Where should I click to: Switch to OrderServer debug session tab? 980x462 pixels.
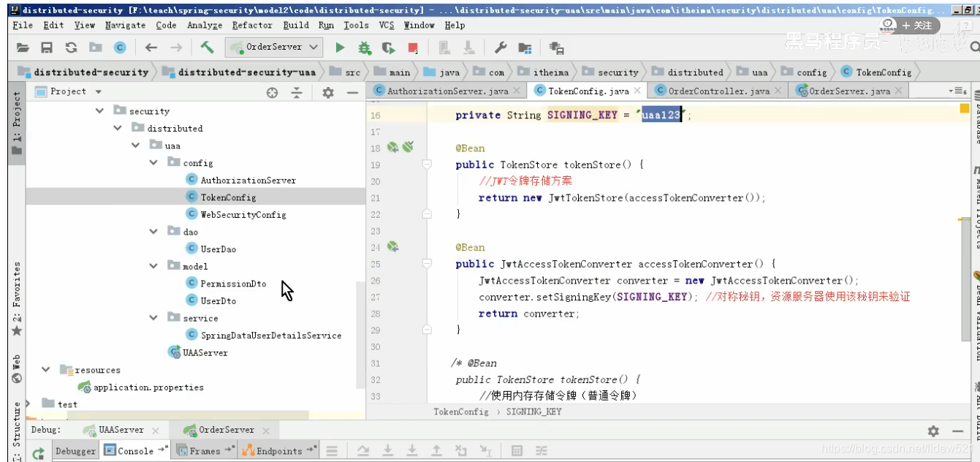[x=227, y=430]
